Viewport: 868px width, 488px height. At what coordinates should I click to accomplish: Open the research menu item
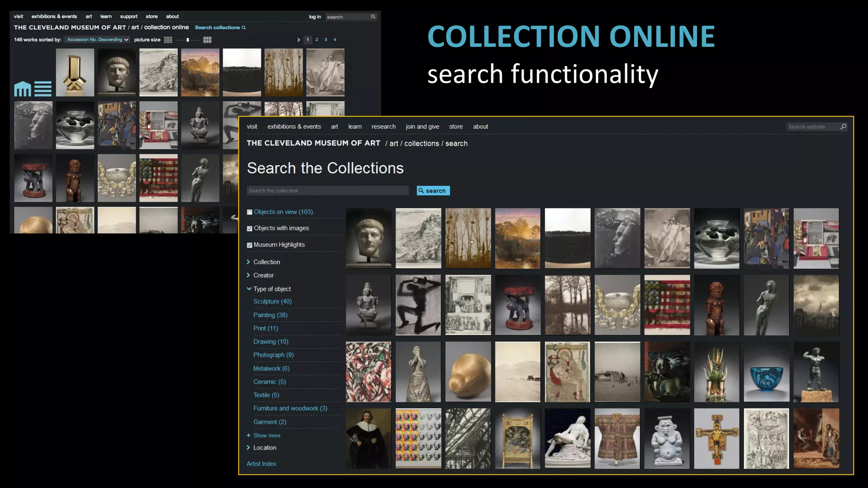383,127
